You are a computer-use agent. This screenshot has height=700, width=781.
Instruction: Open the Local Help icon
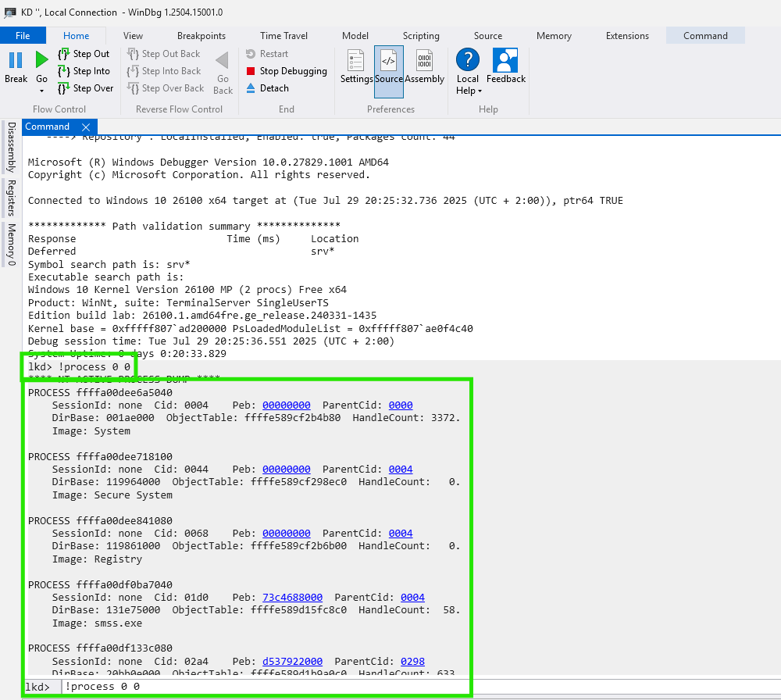(468, 60)
